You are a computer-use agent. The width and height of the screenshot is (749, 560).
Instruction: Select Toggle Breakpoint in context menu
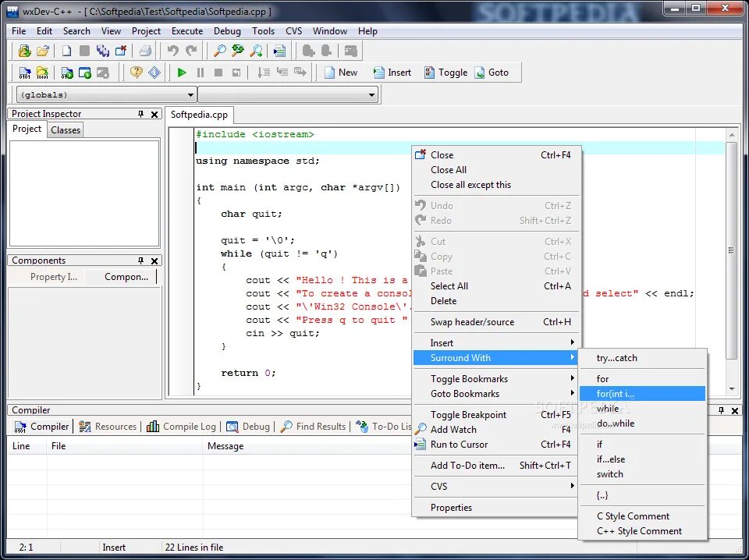pos(496,414)
